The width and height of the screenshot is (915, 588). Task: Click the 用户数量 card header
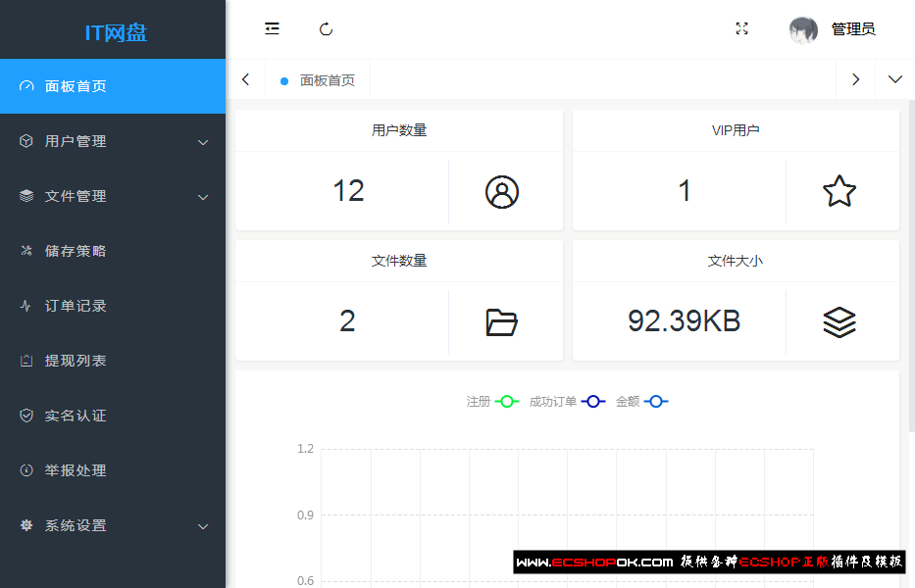(x=399, y=130)
